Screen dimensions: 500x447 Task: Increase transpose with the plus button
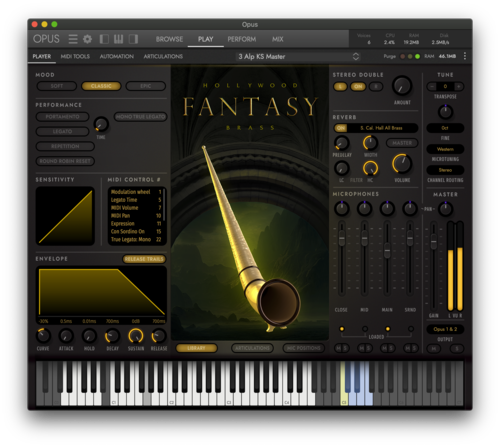(x=459, y=86)
